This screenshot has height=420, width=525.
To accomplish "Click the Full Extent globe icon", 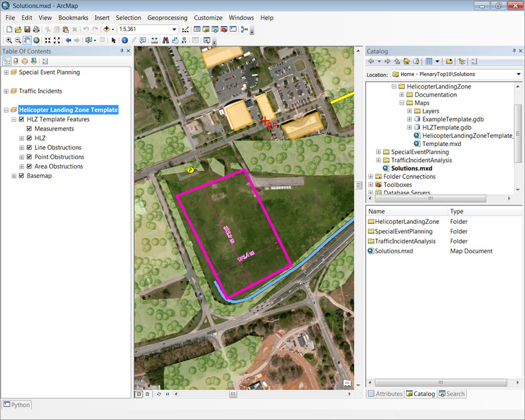I will [36, 40].
